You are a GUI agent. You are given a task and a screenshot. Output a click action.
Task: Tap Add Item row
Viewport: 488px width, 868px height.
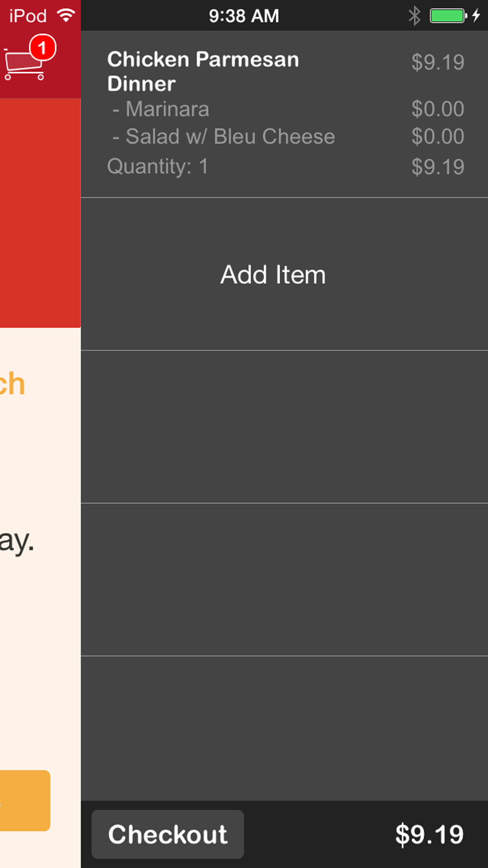(x=285, y=274)
